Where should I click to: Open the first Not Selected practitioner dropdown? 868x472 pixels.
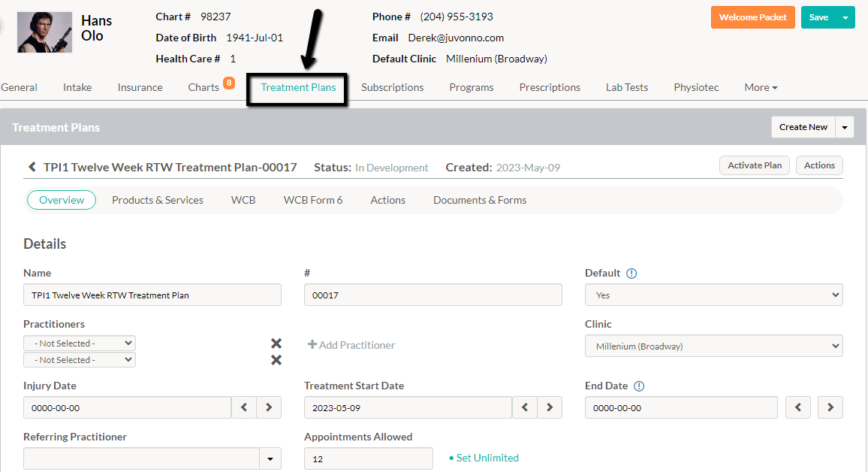click(79, 343)
